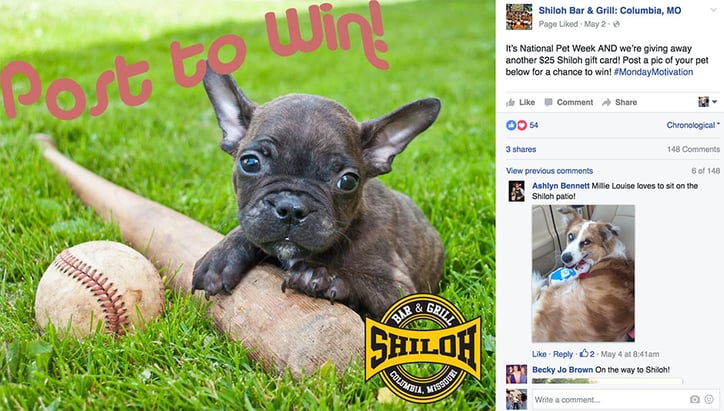Attach a photo using camera icon

[694, 399]
